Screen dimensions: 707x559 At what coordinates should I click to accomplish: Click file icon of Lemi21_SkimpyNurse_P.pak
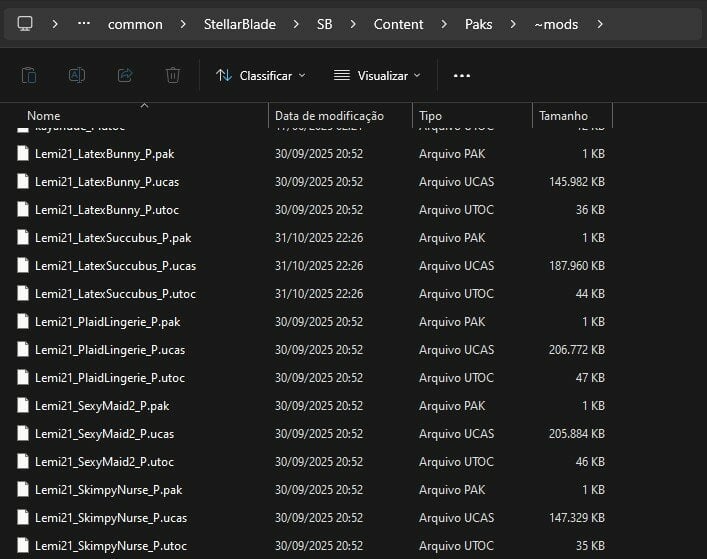point(23,489)
